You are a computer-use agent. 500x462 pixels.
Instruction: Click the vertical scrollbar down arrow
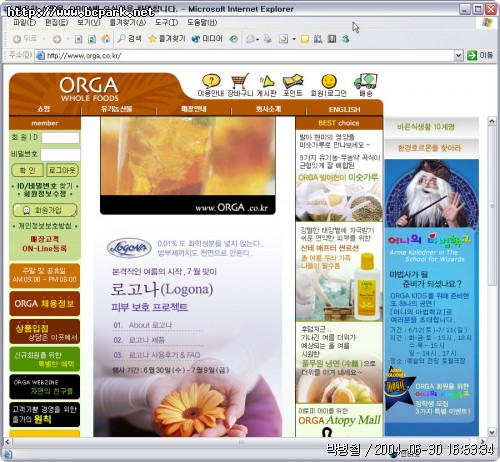(x=492, y=432)
